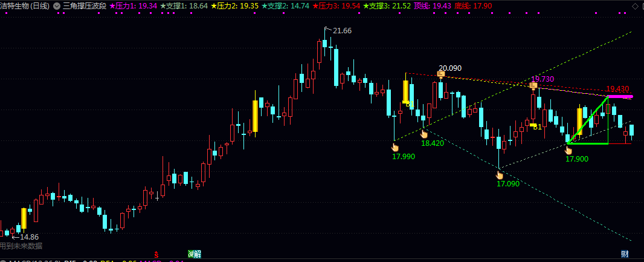This screenshot has height=262, width=644.
Task: Click the flag icon beside the 21.66 high
Action: pyautogui.click(x=327, y=29)
